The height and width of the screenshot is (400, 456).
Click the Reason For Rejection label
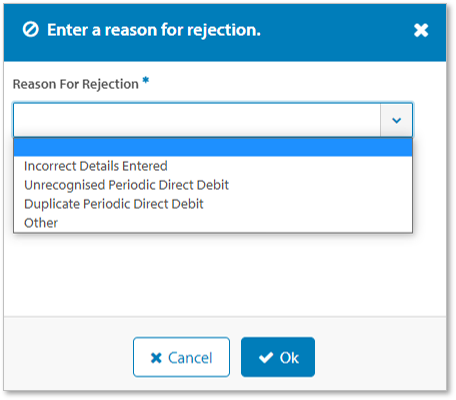pyautogui.click(x=76, y=84)
